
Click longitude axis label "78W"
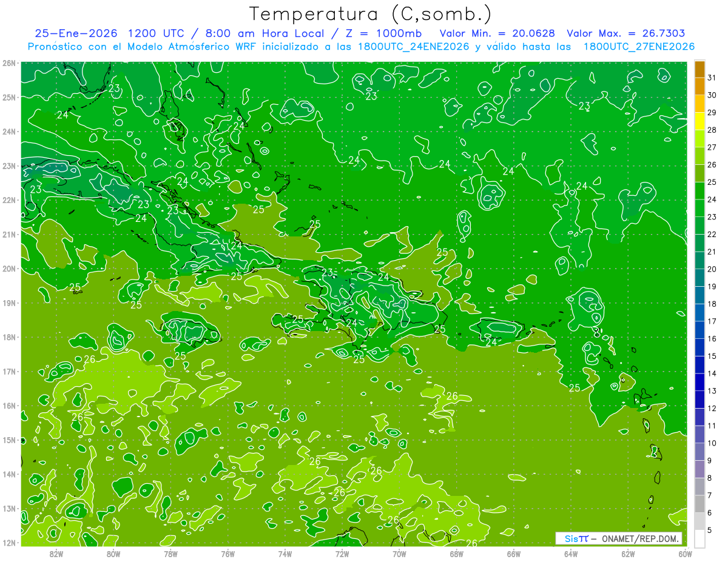(x=170, y=554)
